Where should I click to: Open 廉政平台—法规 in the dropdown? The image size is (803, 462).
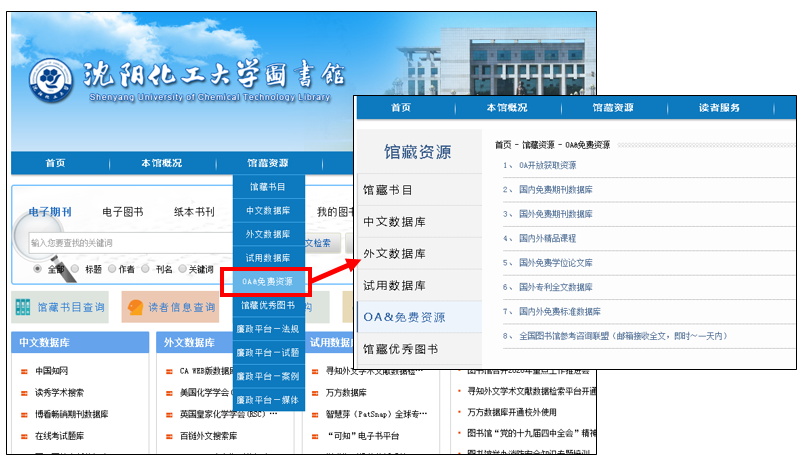[x=267, y=329]
